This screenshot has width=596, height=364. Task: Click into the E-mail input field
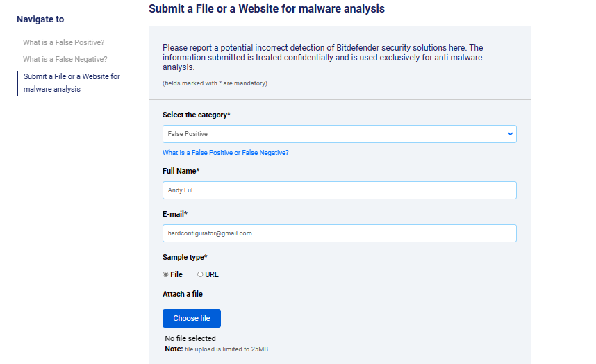pos(339,233)
